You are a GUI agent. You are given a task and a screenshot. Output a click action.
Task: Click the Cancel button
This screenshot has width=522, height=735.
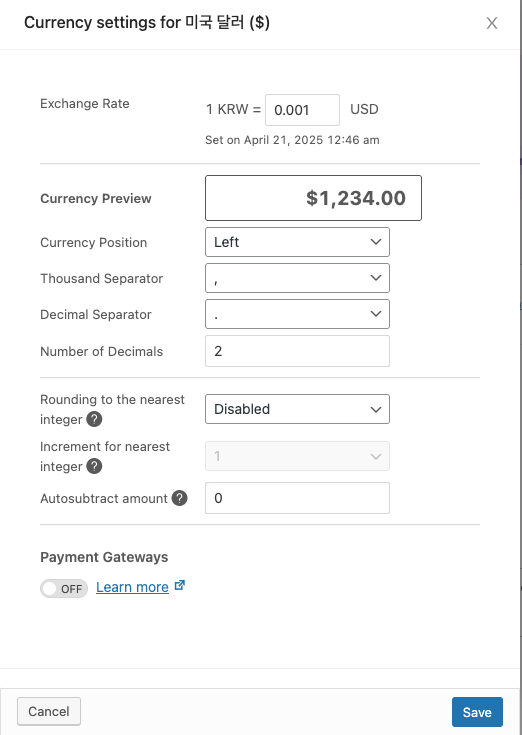click(x=49, y=711)
